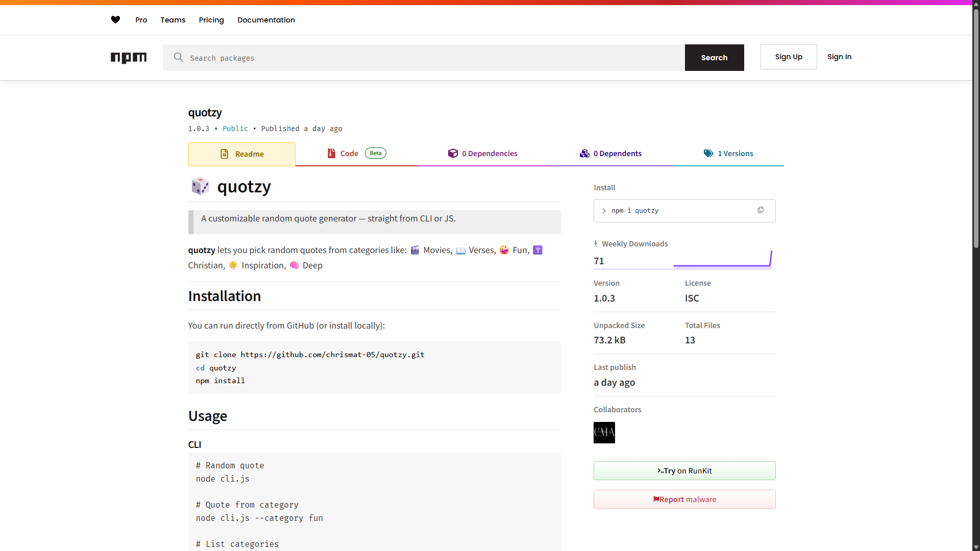980x551 pixels.
Task: Focus the Search packages input field
Action: point(424,58)
